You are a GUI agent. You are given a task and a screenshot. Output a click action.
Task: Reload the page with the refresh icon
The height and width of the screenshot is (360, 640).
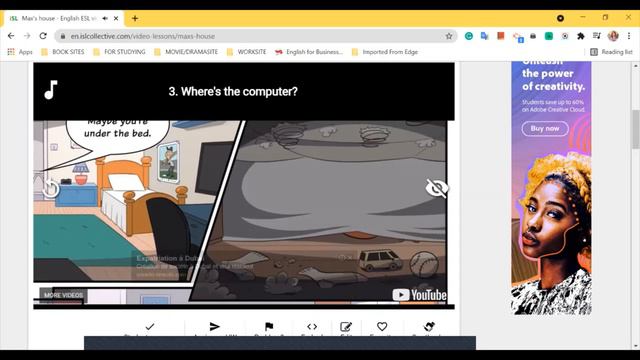[43, 36]
